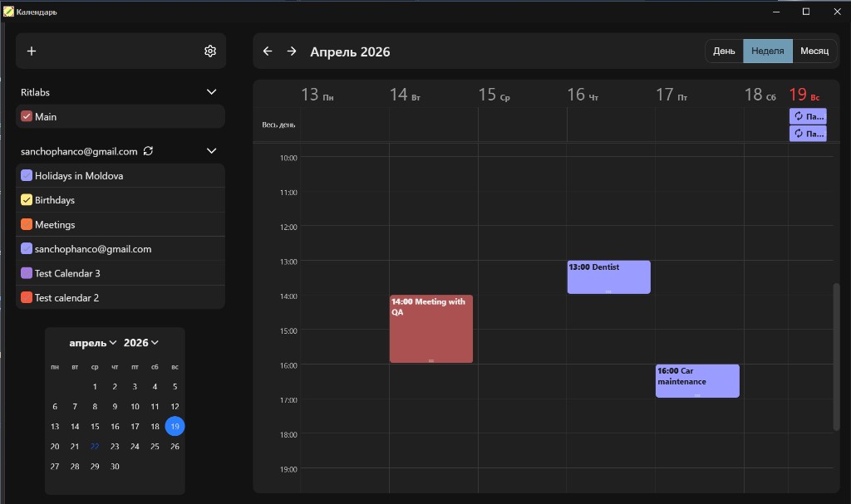851x504 pixels.
Task: Click the 10:00 time label
Action: point(288,158)
